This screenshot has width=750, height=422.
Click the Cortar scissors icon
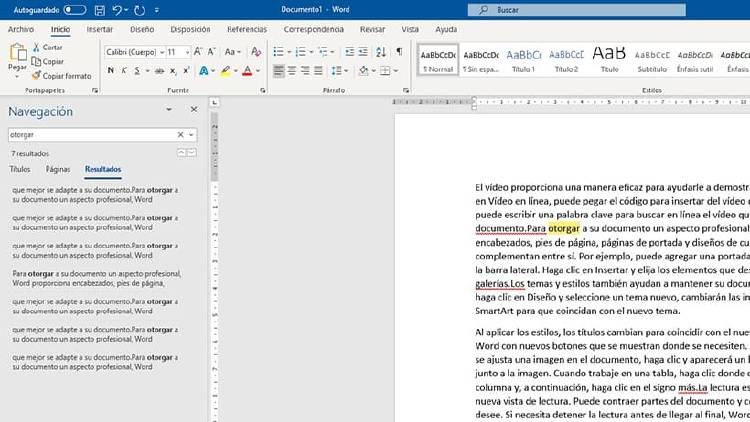click(x=37, y=47)
